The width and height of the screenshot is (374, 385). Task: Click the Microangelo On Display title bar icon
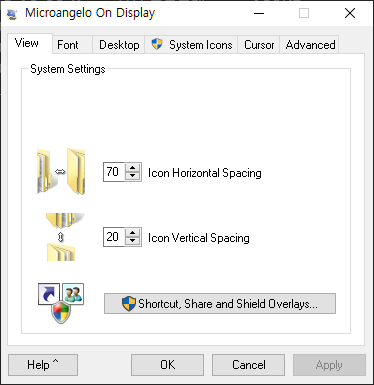click(12, 14)
